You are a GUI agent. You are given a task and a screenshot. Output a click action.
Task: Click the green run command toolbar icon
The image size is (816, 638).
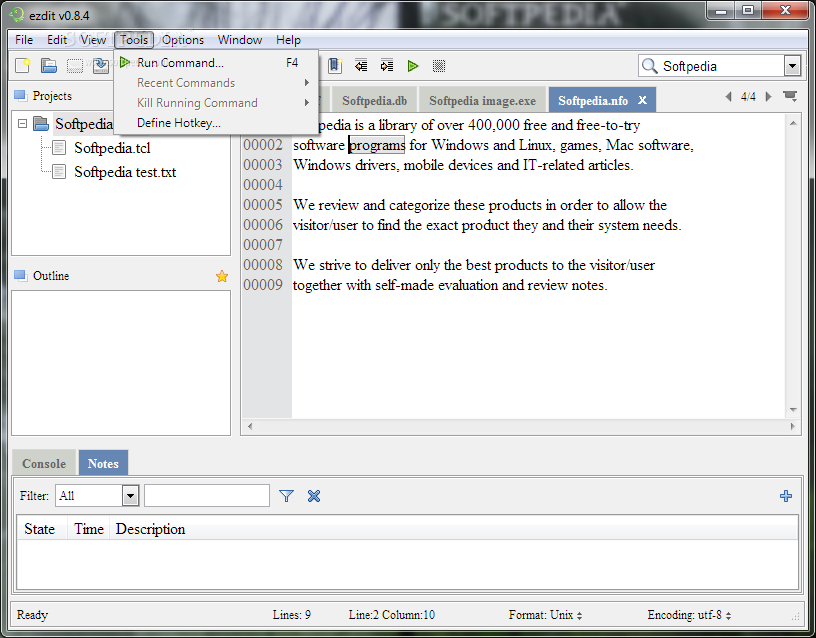pyautogui.click(x=413, y=66)
